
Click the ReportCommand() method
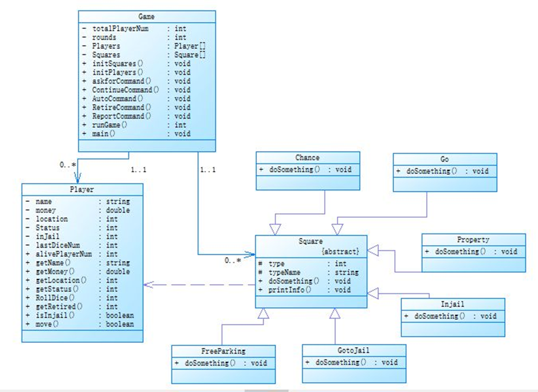coord(121,116)
